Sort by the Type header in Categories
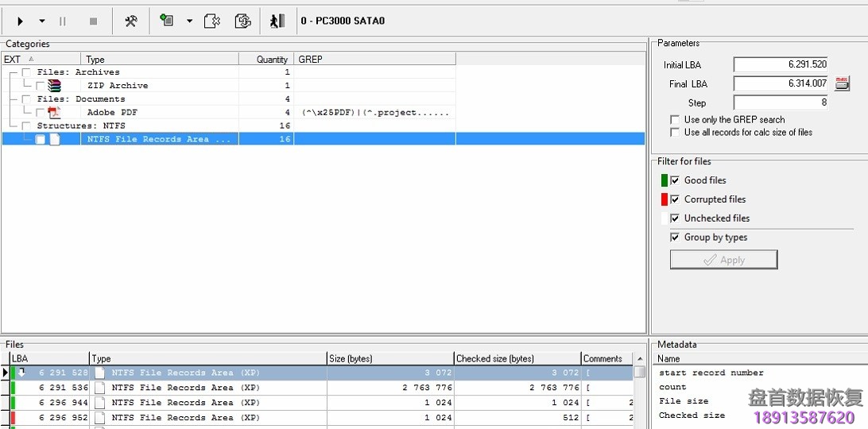 [x=160, y=60]
